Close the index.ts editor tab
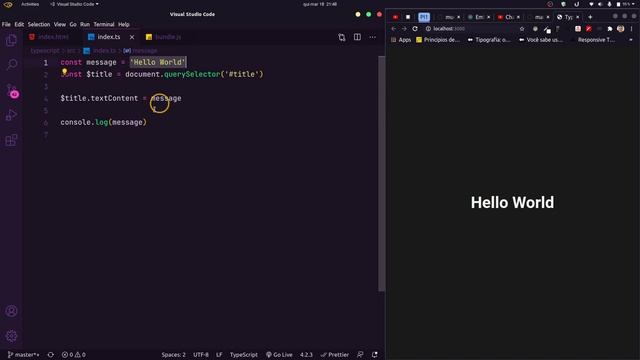Screen dimensions: 640x360 132,37
